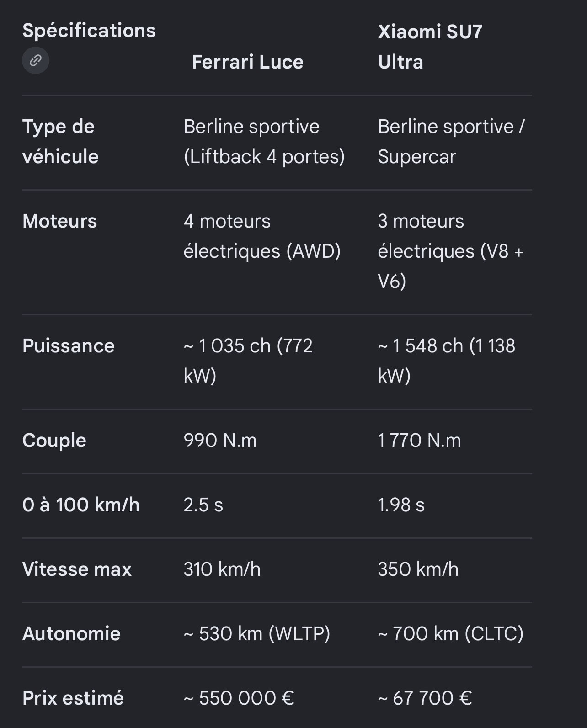
Task: Select the Spécifications column header
Action: click(89, 31)
